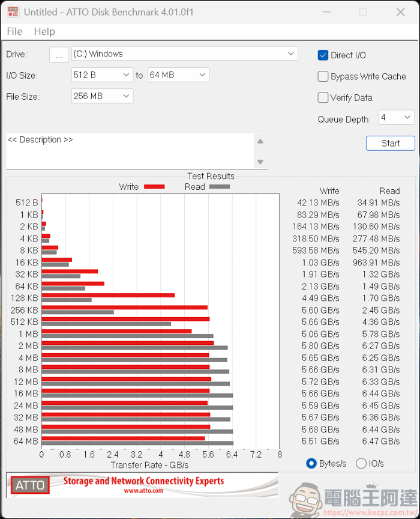Viewport: 420px width, 519px height.
Task: Click the ATTO logo in the banner
Action: 30,485
